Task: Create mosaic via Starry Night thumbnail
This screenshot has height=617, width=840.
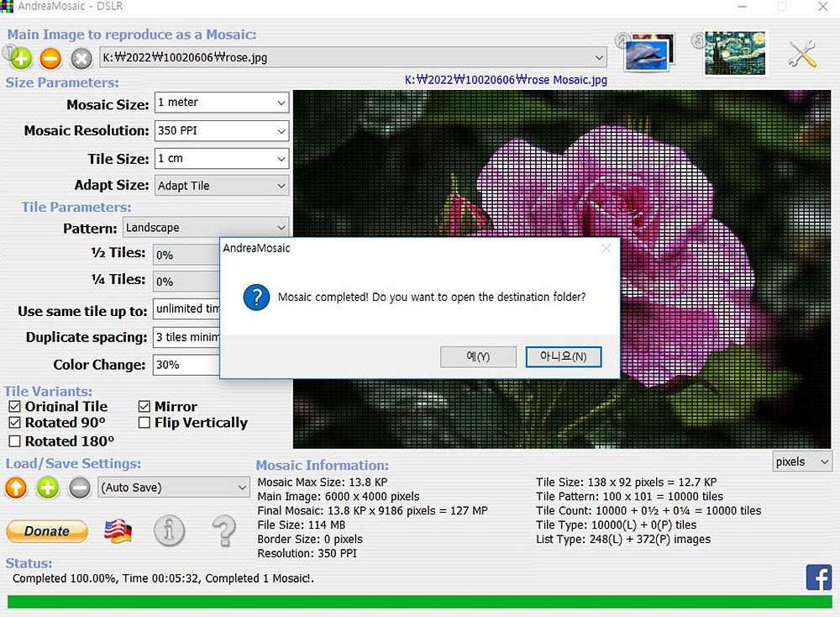Action: pos(734,52)
